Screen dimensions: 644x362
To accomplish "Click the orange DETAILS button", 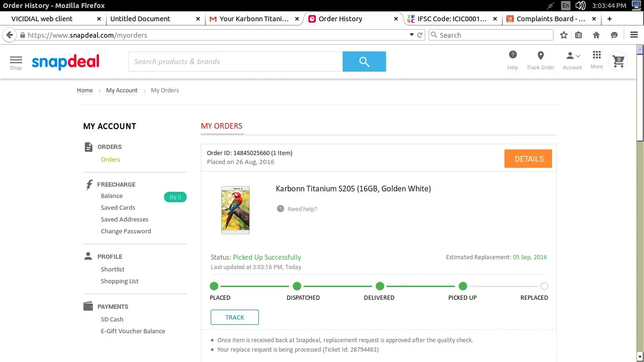I will pyautogui.click(x=528, y=159).
